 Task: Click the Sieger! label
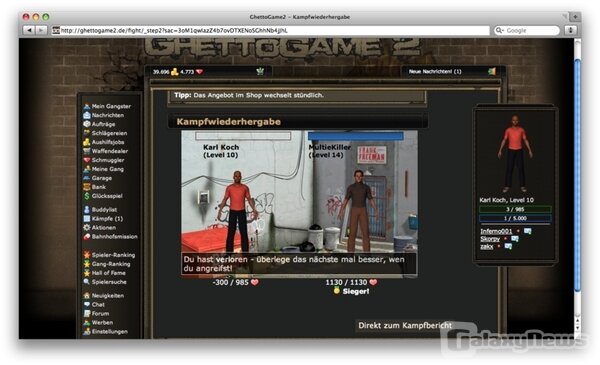coord(356,291)
